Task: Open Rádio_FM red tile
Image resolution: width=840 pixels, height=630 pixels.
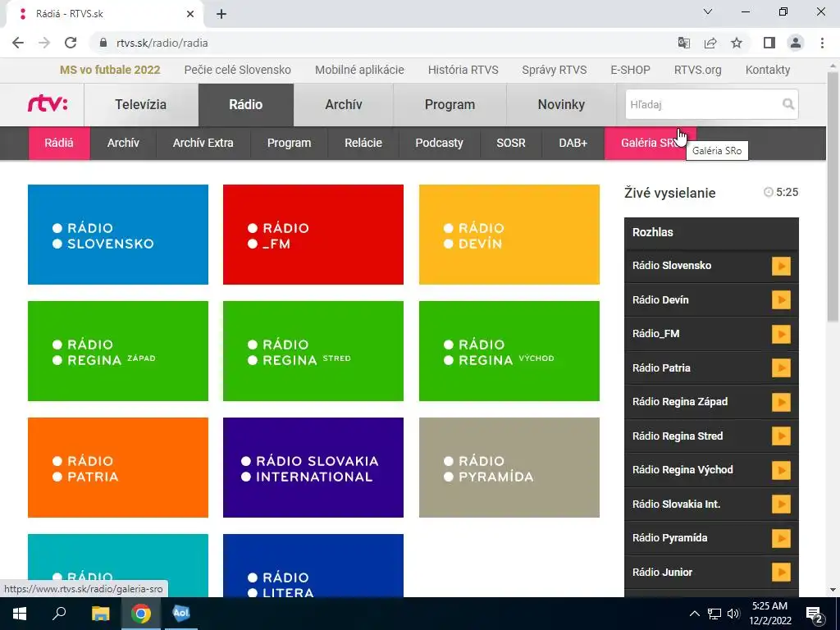Action: pos(313,235)
